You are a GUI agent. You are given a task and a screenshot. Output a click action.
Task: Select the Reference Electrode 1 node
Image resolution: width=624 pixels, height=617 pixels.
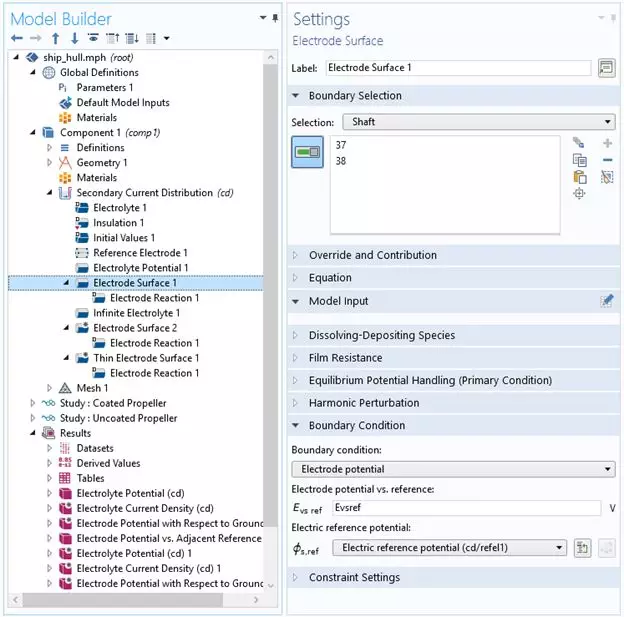140,253
